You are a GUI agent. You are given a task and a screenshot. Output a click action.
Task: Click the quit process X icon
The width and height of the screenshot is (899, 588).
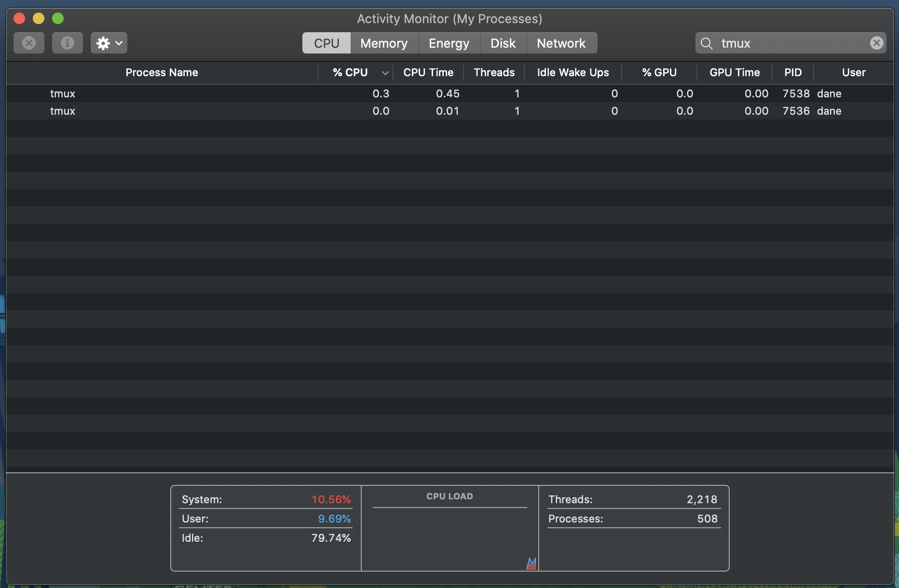tap(28, 42)
